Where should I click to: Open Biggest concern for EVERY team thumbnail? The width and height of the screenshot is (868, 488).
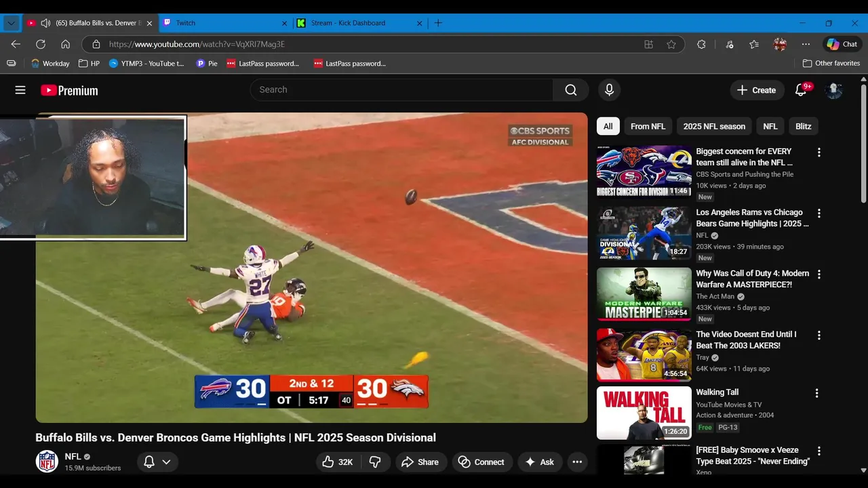click(x=644, y=171)
